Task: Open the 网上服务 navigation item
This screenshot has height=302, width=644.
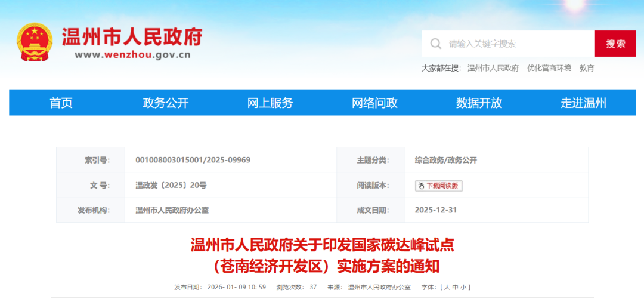Action: (x=270, y=103)
